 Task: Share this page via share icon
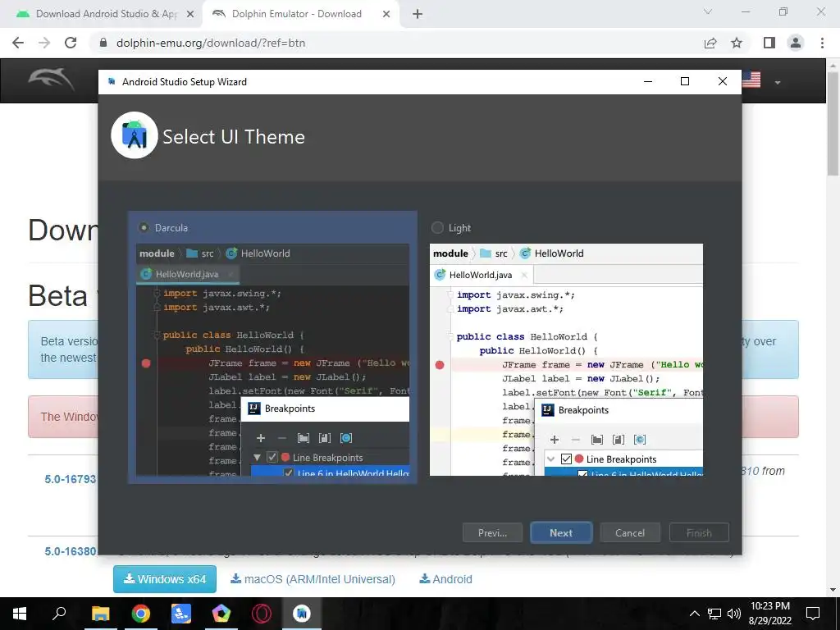coord(710,43)
